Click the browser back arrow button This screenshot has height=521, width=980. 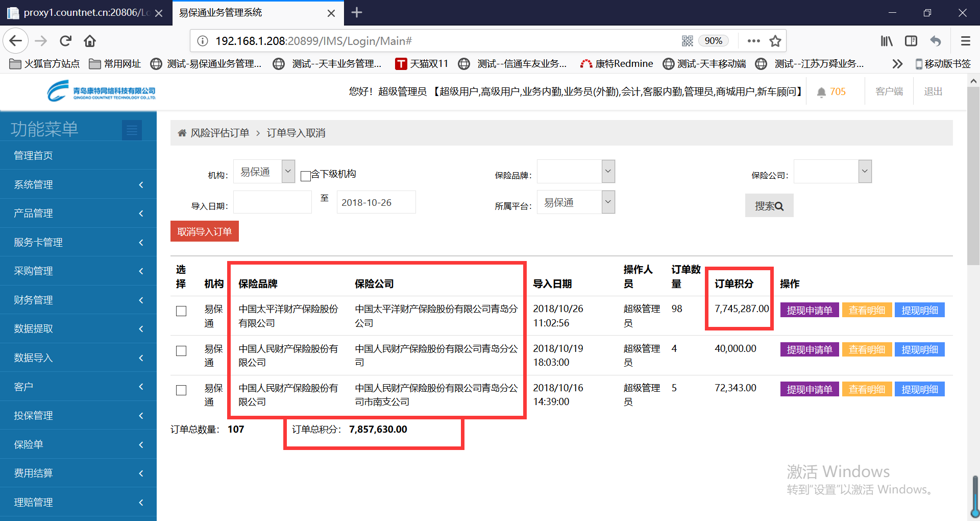click(x=16, y=41)
